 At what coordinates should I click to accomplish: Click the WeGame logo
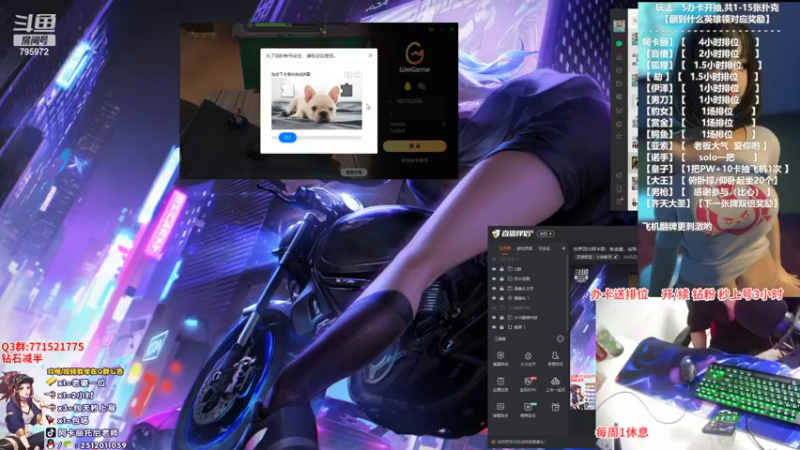[414, 57]
